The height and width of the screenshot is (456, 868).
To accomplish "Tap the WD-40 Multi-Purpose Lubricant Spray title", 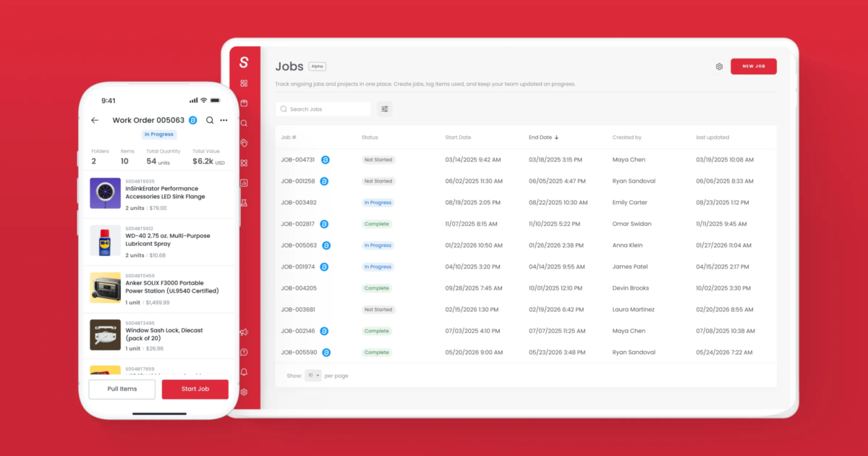I will point(168,240).
